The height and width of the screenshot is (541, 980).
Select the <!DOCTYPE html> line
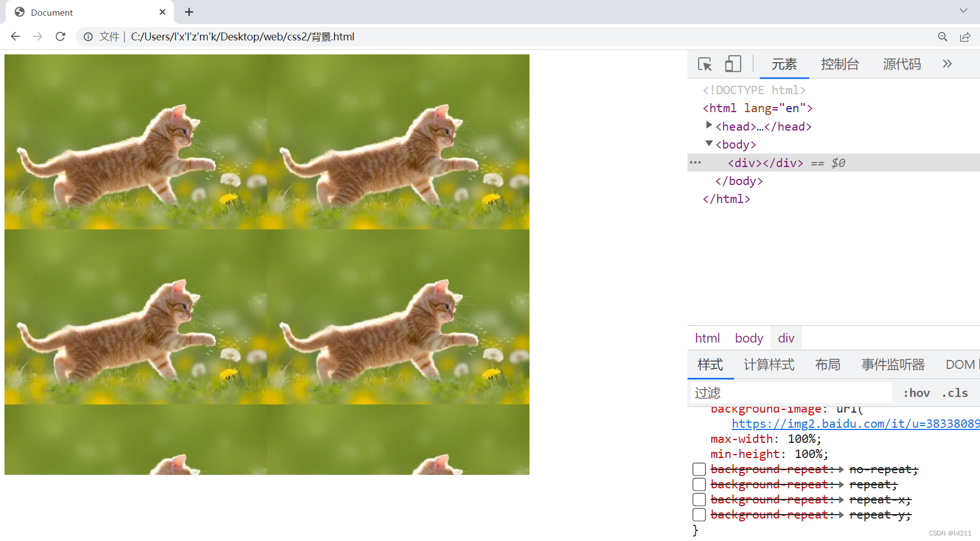[754, 90]
